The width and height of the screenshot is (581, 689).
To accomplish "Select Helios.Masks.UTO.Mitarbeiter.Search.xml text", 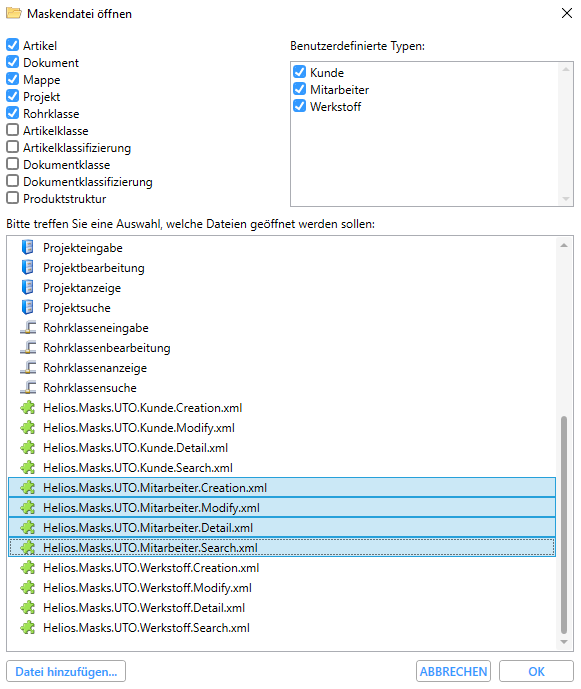I will pos(150,548).
